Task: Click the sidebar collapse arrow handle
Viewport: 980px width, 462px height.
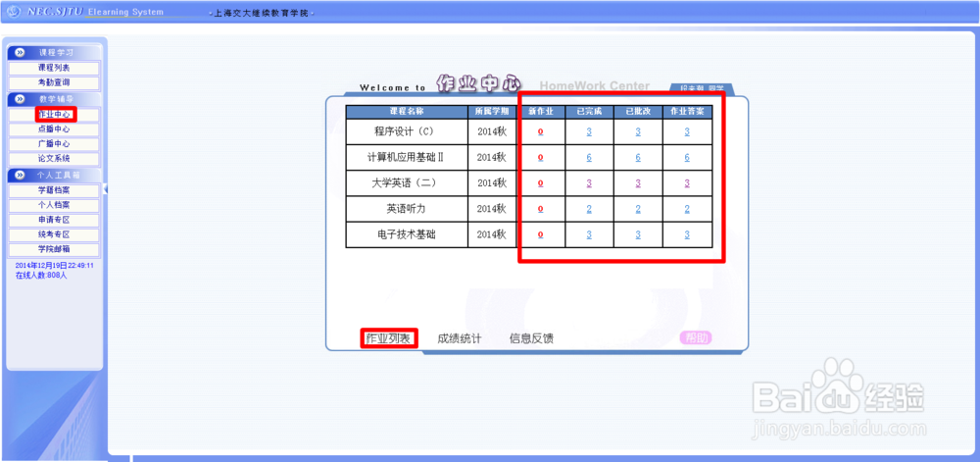Action: click(x=105, y=189)
